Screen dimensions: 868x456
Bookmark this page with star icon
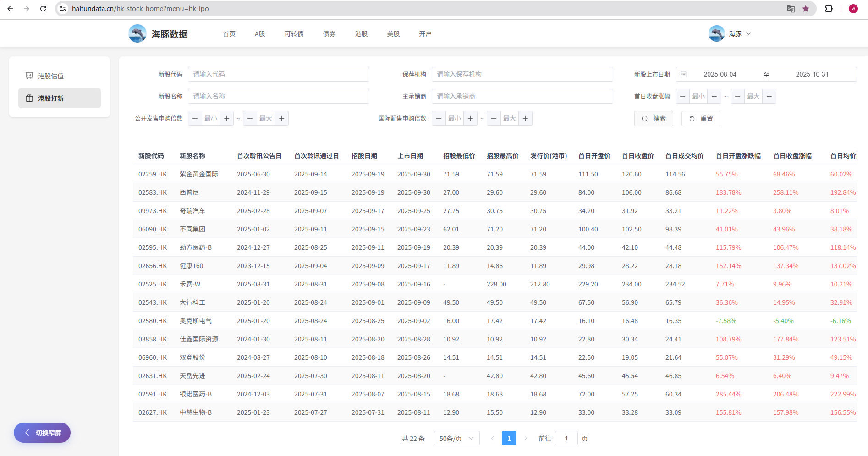(x=806, y=9)
